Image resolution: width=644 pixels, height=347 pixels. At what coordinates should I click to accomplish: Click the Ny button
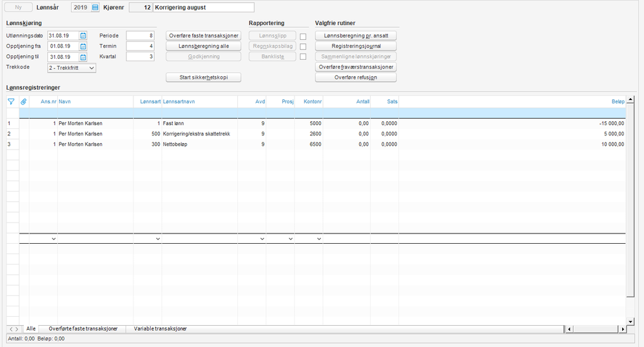coord(19,7)
